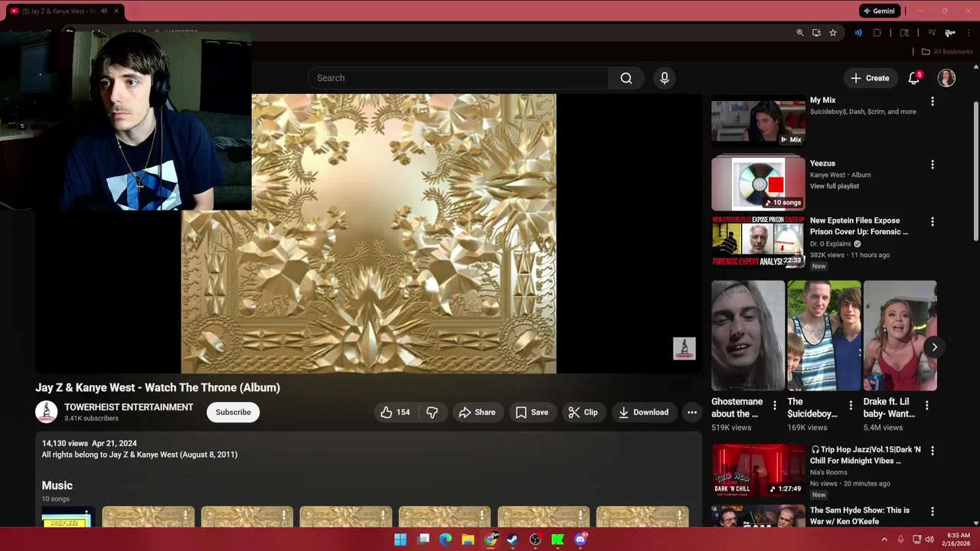The height and width of the screenshot is (551, 980).
Task: Open Windows Start menu
Action: pyautogui.click(x=400, y=540)
